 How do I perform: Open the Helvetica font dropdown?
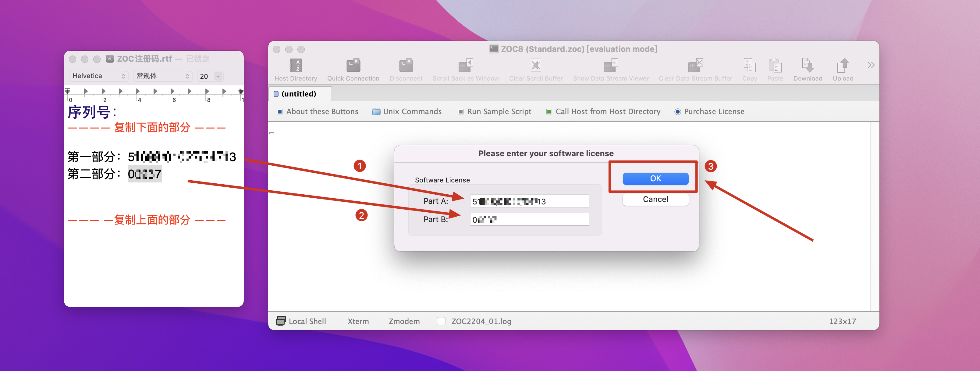pyautogui.click(x=98, y=76)
